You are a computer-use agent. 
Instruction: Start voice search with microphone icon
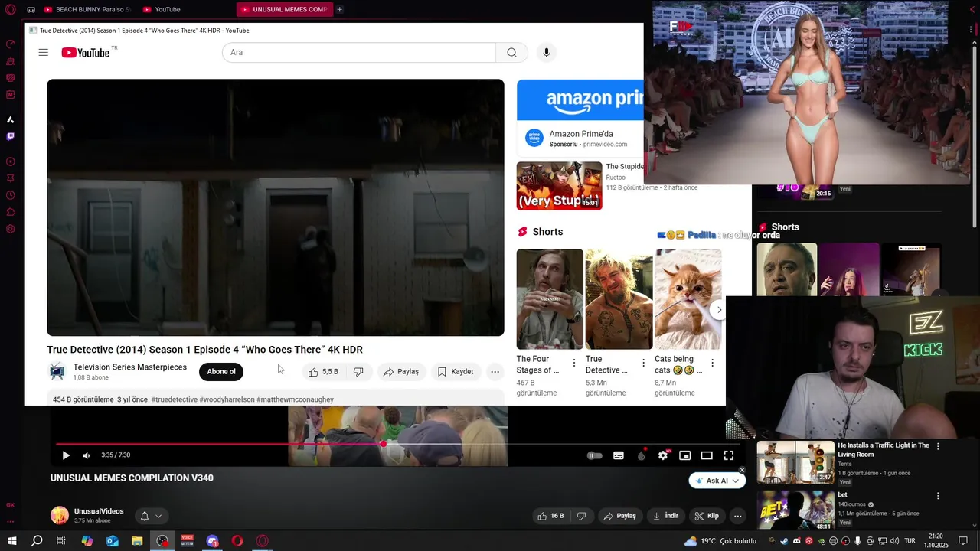coord(547,52)
